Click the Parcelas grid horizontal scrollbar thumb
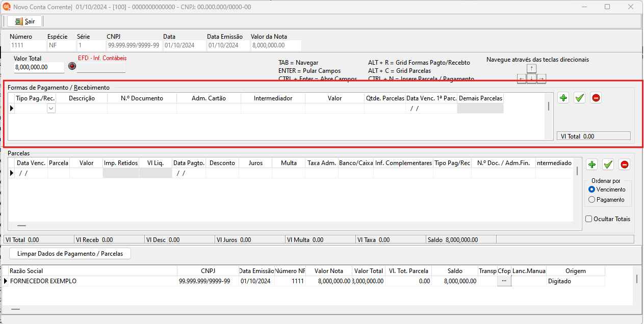 [x=21, y=225]
